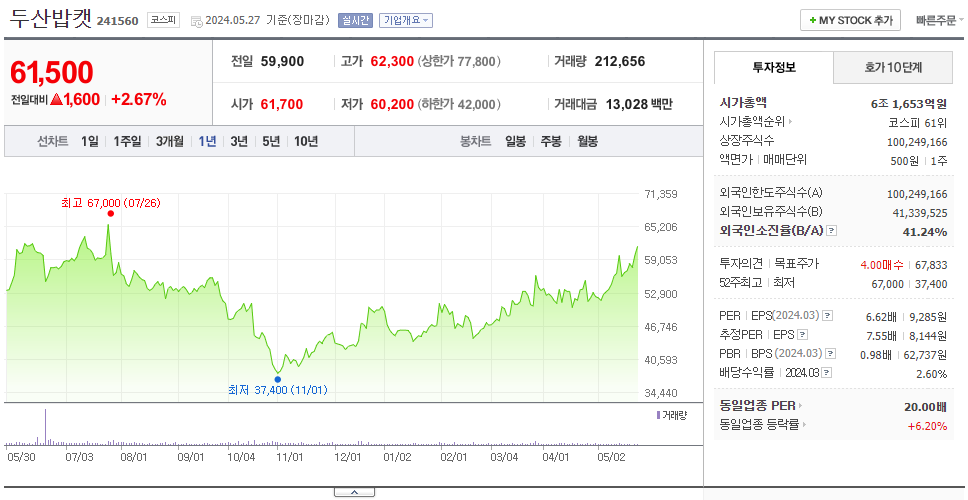Viewport: 968px width, 500px height.
Task: Click the arrow beside 시가총액순위
Action: coord(790,122)
